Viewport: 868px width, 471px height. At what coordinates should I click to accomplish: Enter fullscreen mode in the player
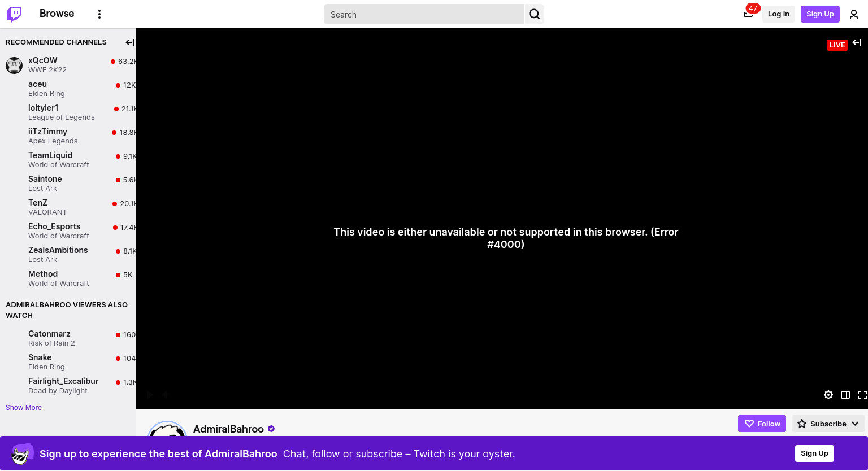[x=862, y=395]
